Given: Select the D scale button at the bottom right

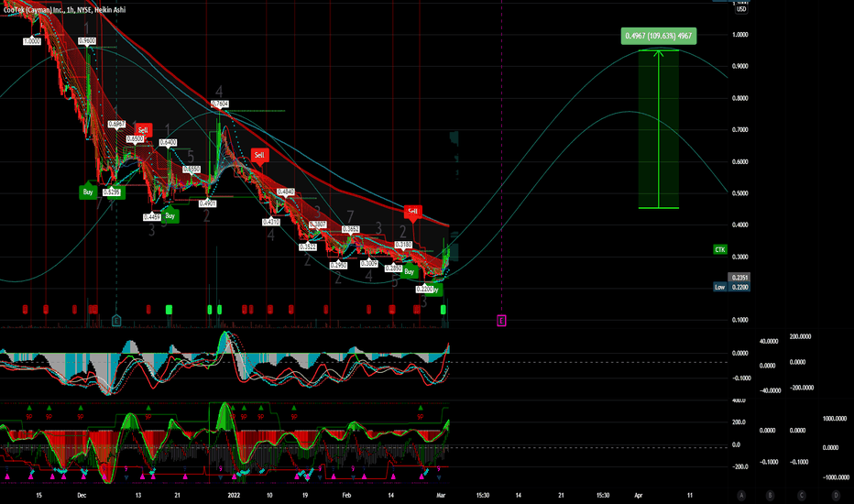Looking at the screenshot, I should point(836,495).
